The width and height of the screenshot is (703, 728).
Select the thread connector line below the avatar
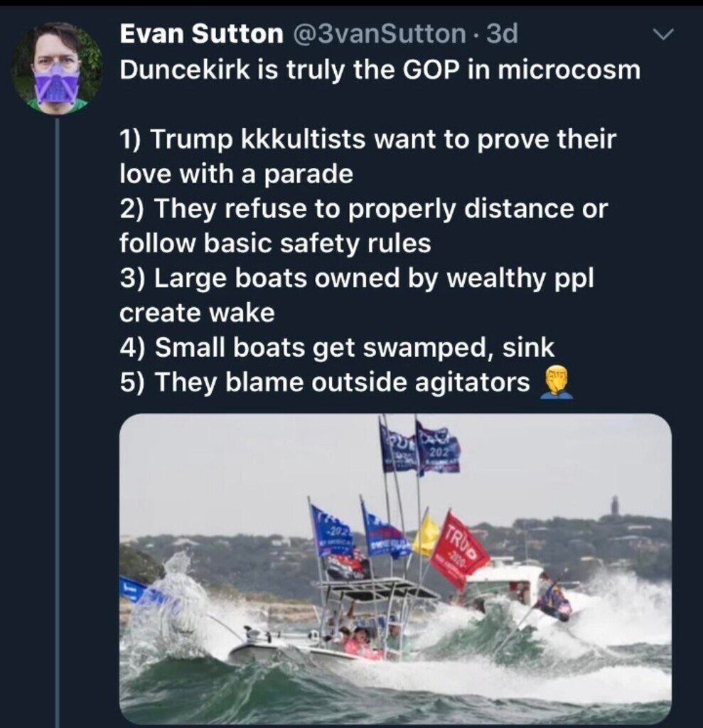pos(57,422)
